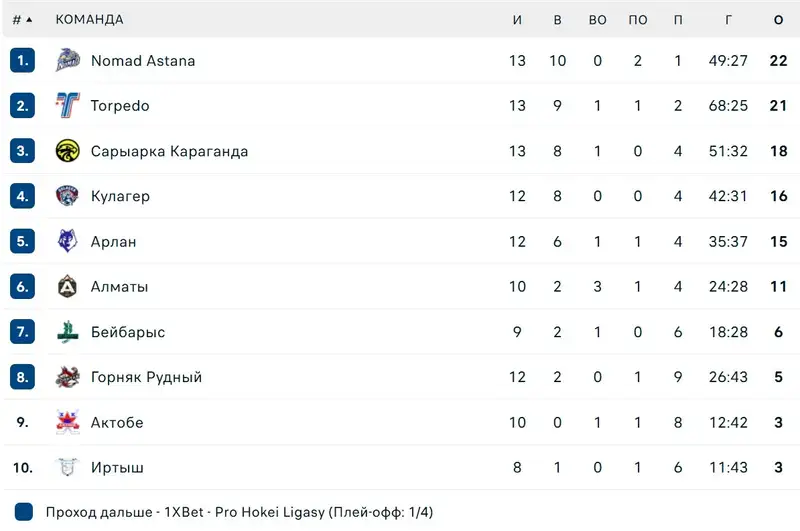The width and height of the screenshot is (800, 531).
Task: Click the Torpedo team logo
Action: [67, 106]
